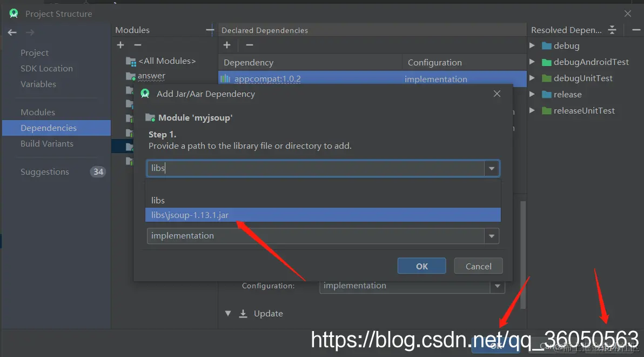Minimize the Resolved Dependencies panel
Viewport: 644px width, 357px height.
636,30
